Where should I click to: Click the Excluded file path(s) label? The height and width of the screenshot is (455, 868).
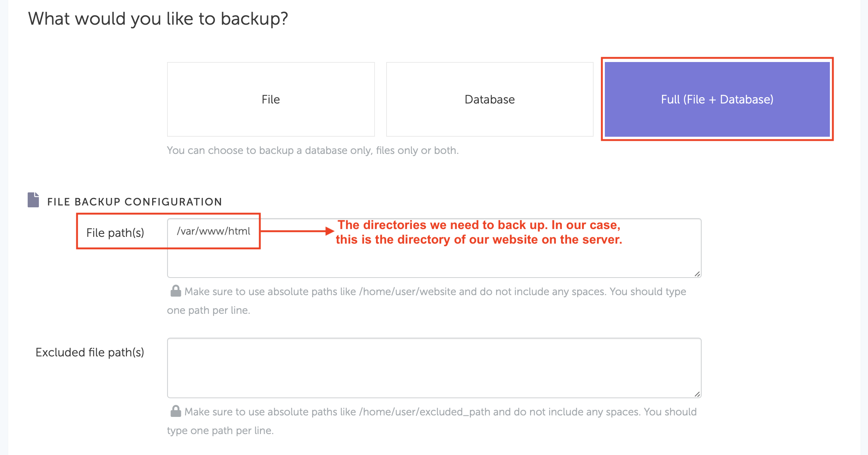pos(90,352)
